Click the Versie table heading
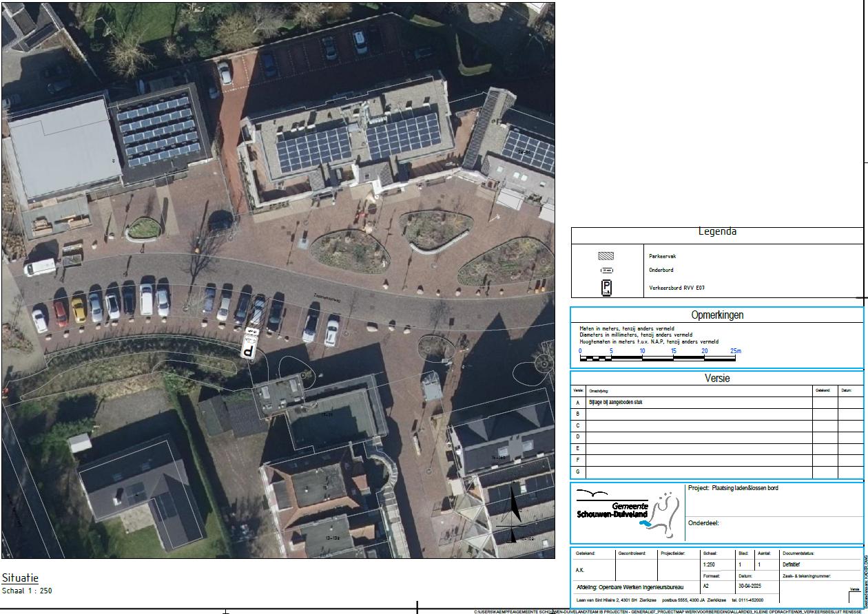This screenshot has width=868, height=614. pos(717,379)
